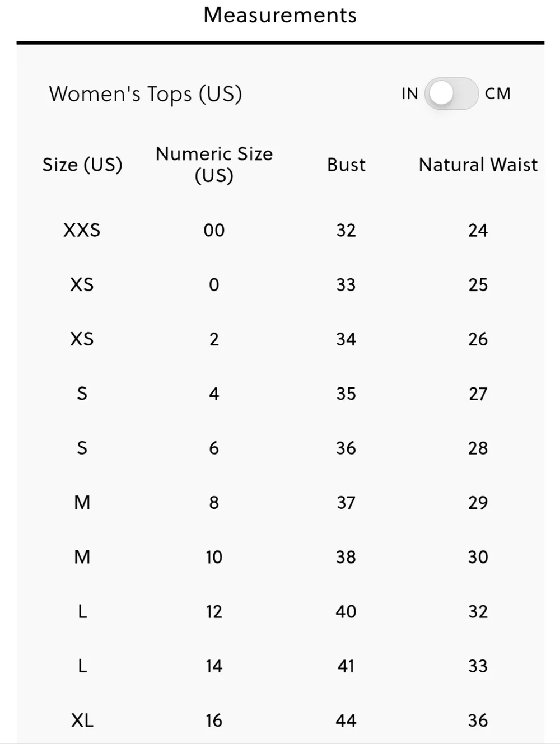Click natural waist value 28
The image size is (560, 744).
478,448
